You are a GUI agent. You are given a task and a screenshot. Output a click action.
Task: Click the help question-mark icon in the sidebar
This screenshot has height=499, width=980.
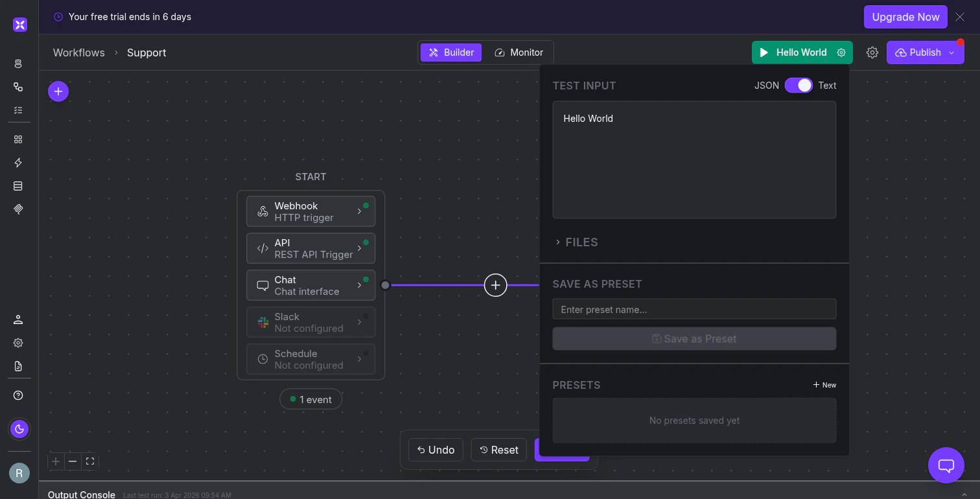tap(18, 395)
